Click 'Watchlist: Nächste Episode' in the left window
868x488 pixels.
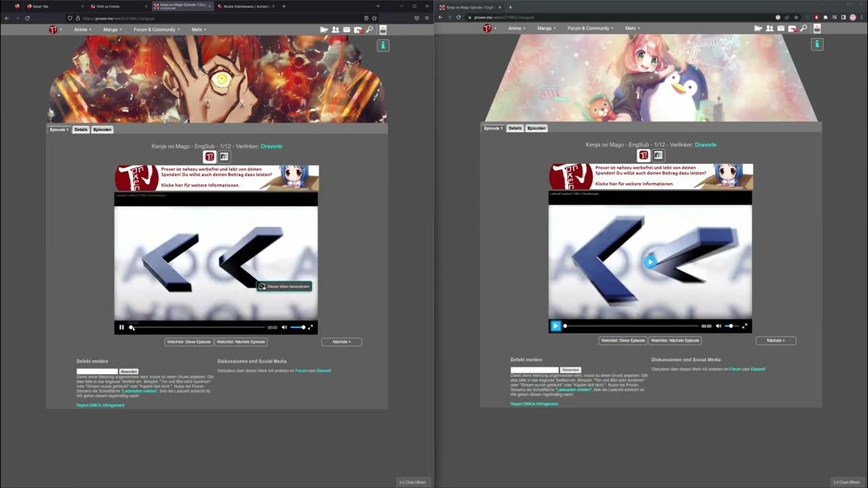tap(241, 342)
